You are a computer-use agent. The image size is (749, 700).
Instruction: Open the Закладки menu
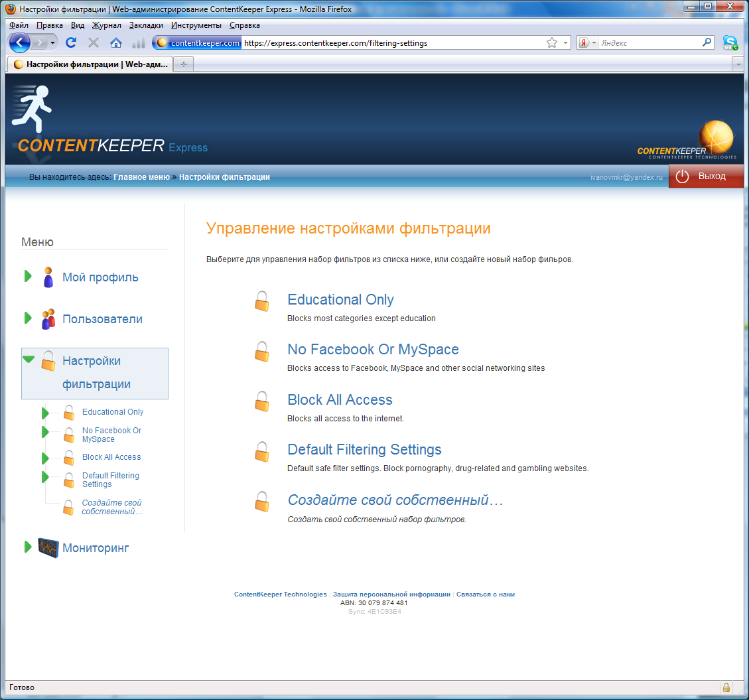146,25
